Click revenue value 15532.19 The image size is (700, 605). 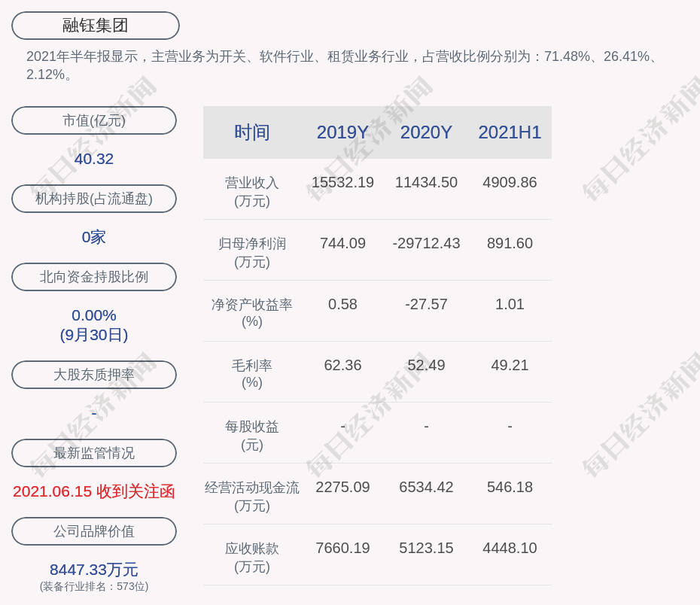point(342,183)
